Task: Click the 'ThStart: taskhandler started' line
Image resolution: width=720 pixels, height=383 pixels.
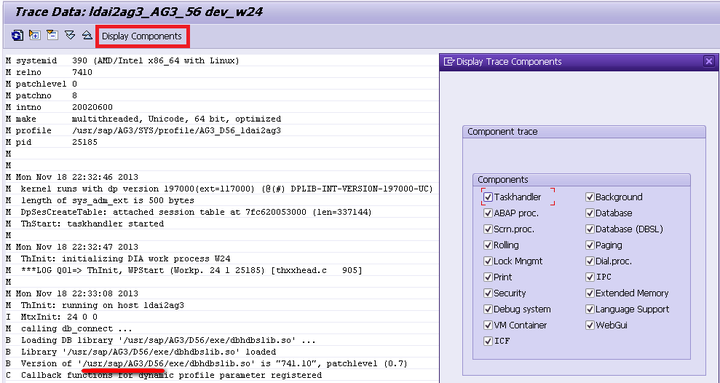Action: click(84, 224)
